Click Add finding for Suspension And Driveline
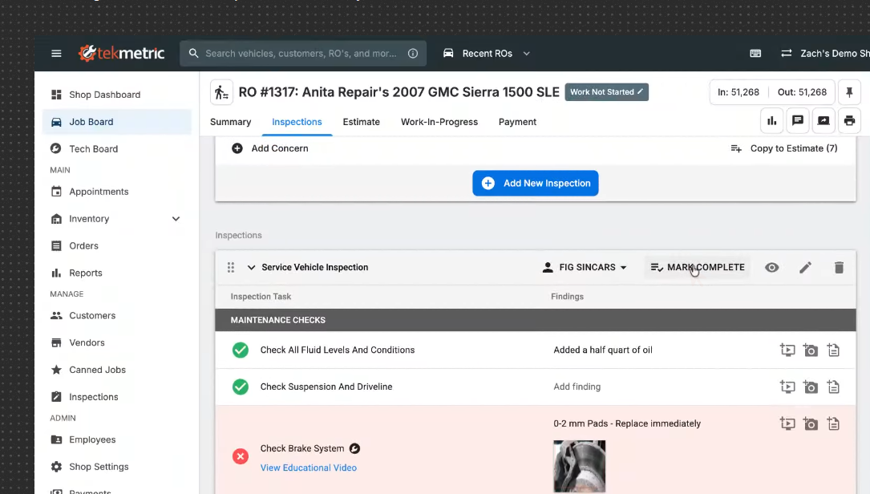870x494 pixels. coord(577,386)
